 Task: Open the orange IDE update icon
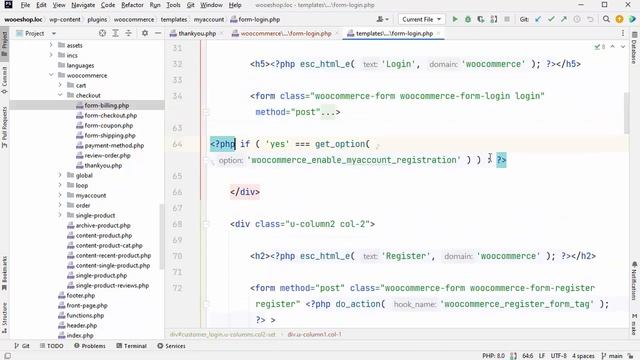pyautogui.click(x=619, y=19)
